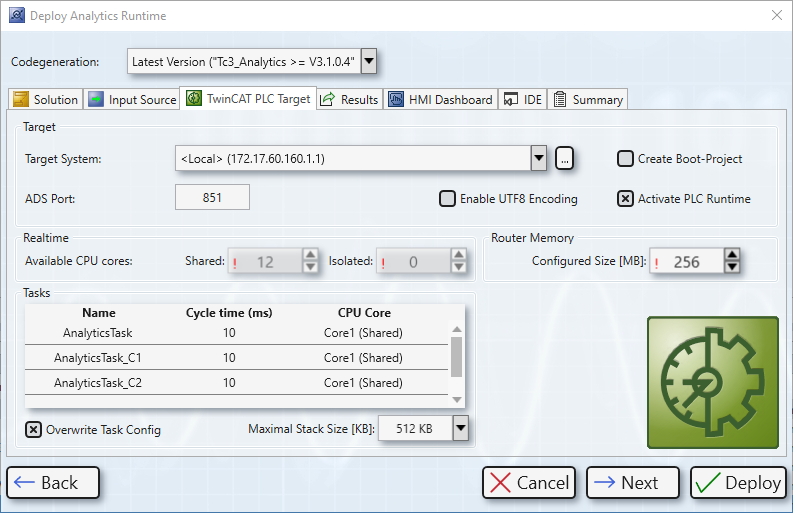Select the AnalyticsTask_C2 row

click(x=237, y=383)
